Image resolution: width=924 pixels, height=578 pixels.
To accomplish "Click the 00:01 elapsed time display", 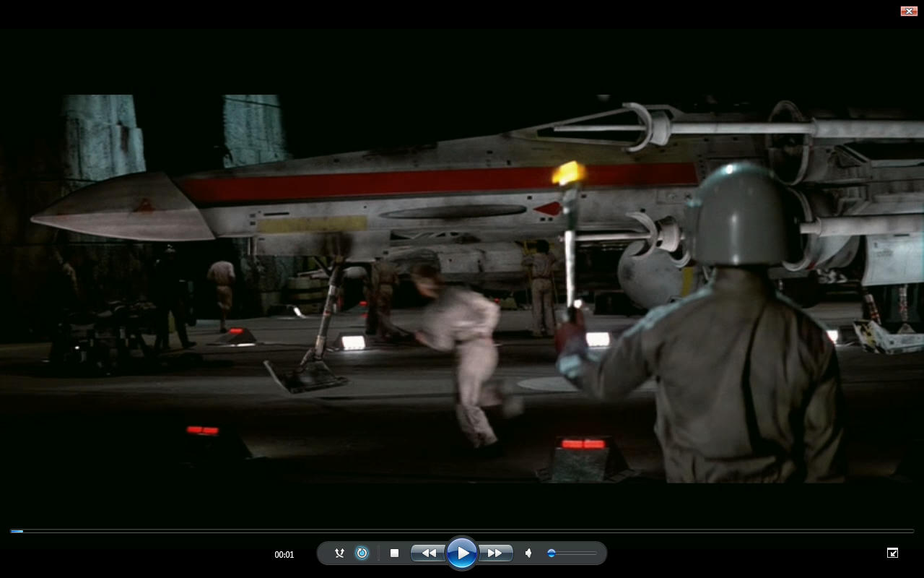I will (x=284, y=555).
